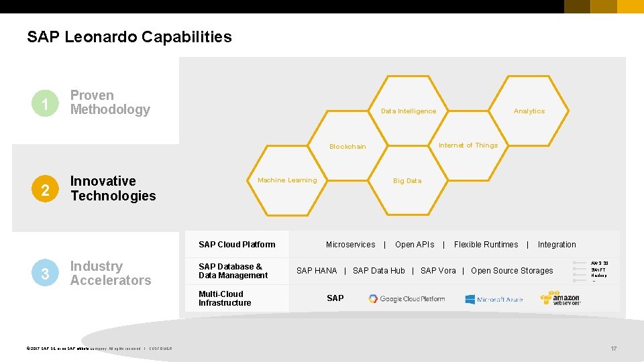Select the Blockchain hexagon label
Image resolution: width=644 pixels, height=362 pixels.
[347, 147]
